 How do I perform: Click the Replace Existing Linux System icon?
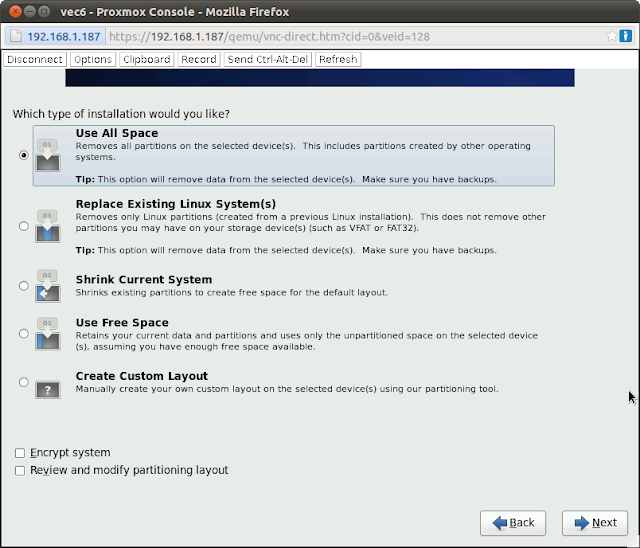tap(48, 226)
